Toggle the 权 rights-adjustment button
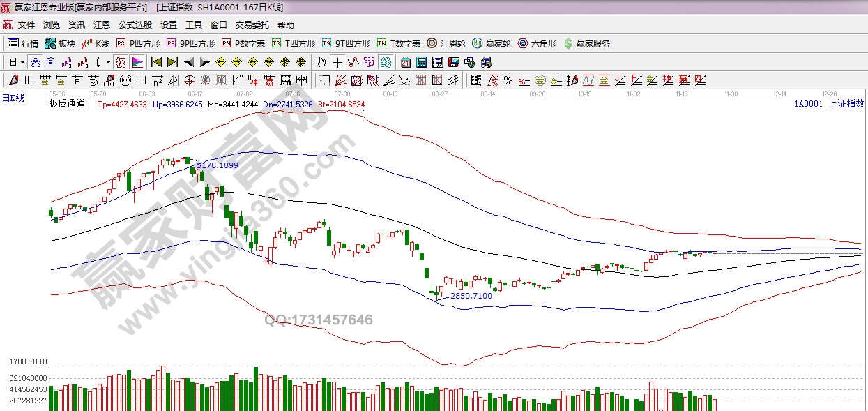 point(121,62)
